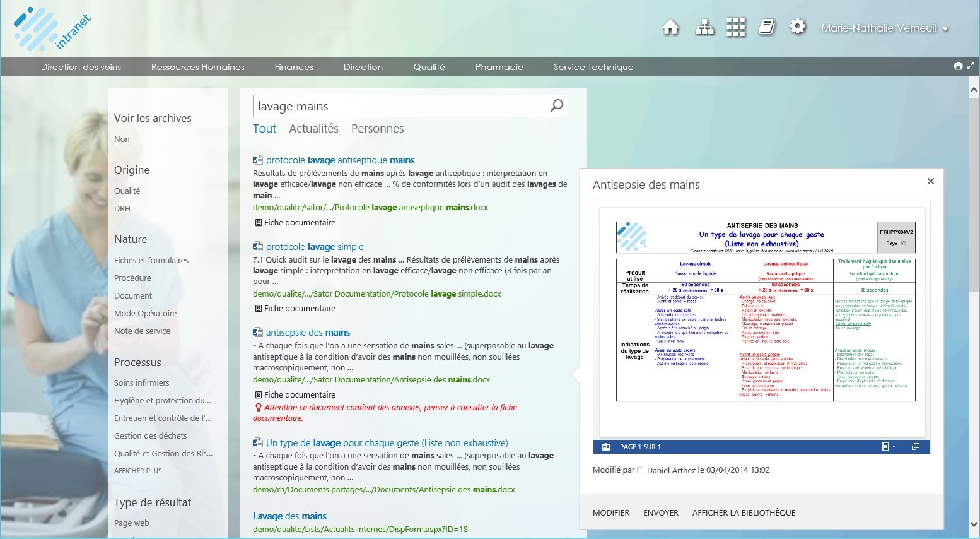Open the preview page view dropdown
Screen dimensions: 980x539
click(x=888, y=447)
